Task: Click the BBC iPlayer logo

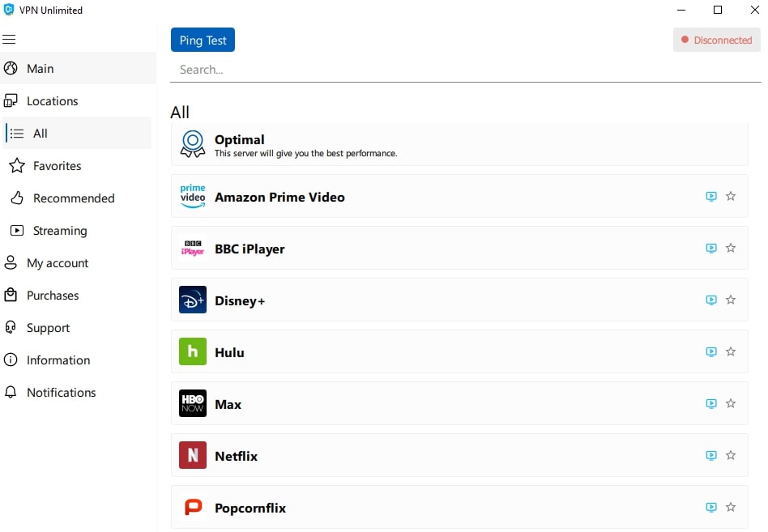Action: point(193,248)
